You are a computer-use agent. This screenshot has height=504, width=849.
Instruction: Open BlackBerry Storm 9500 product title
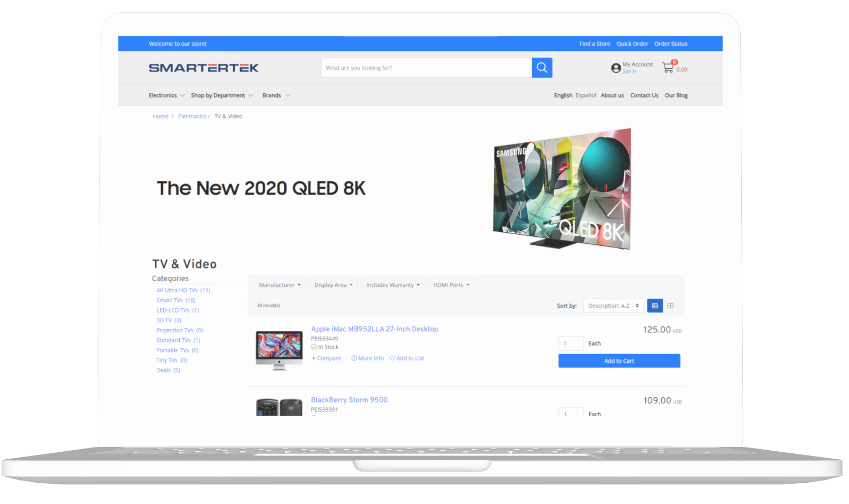(x=349, y=400)
